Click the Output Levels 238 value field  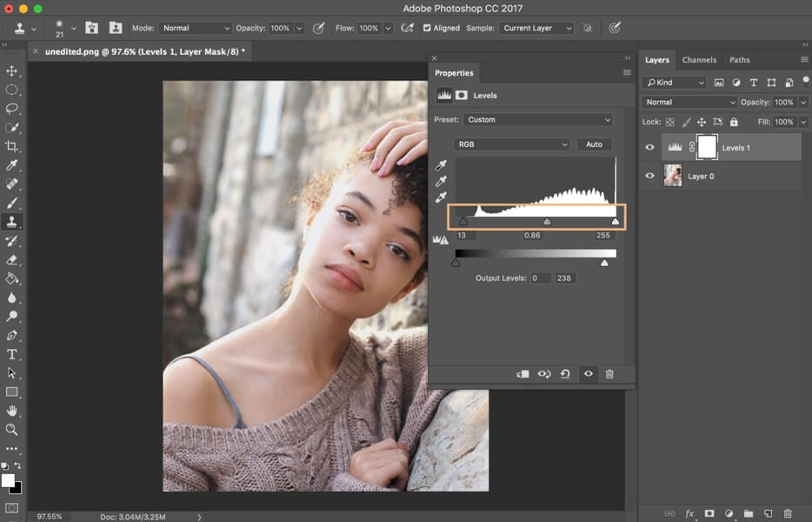tap(566, 278)
